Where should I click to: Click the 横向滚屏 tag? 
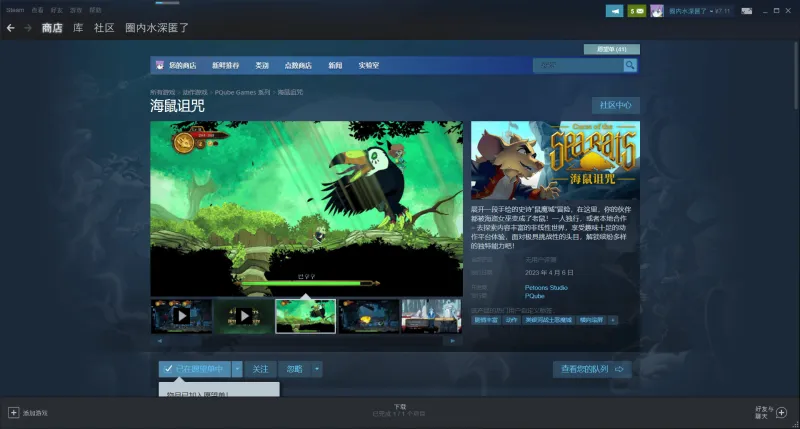(591, 320)
